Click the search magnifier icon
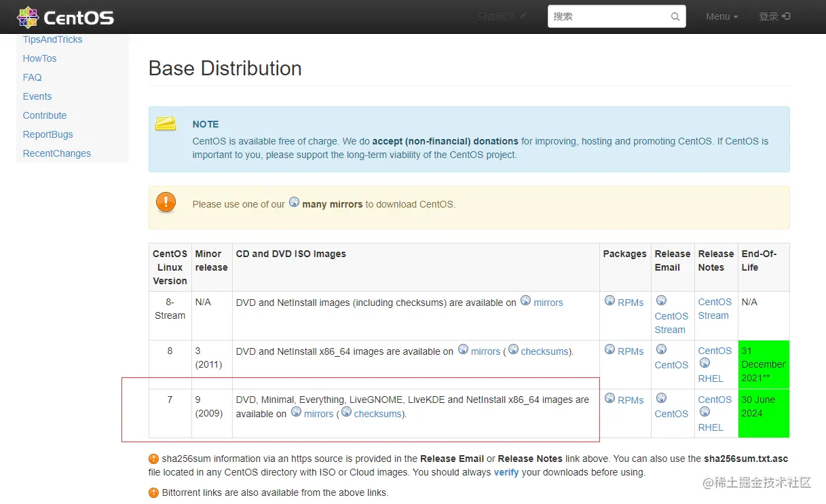Viewport: 826px width, 504px height. [675, 17]
